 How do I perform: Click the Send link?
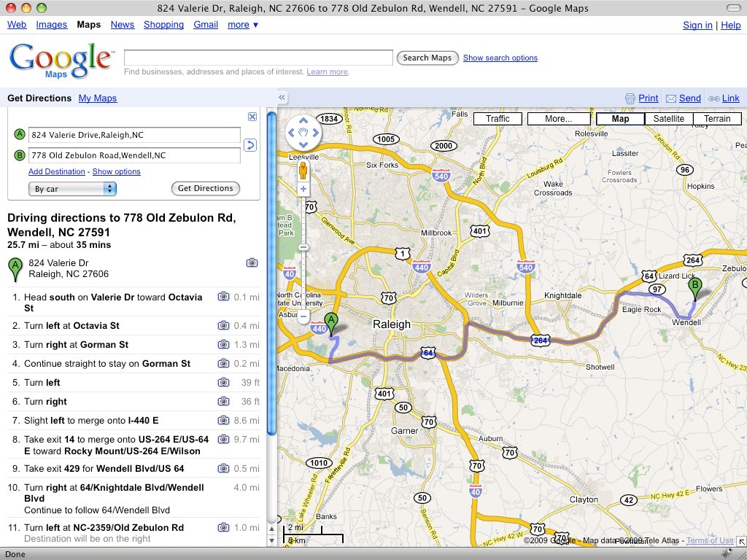click(x=690, y=98)
